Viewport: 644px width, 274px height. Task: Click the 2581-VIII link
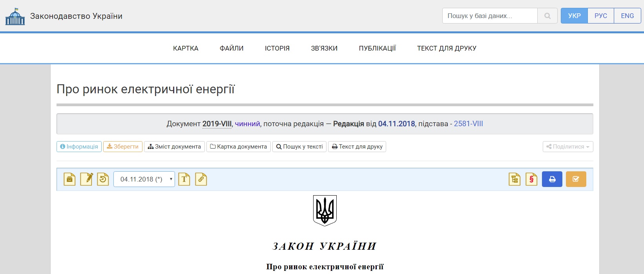[468, 124]
